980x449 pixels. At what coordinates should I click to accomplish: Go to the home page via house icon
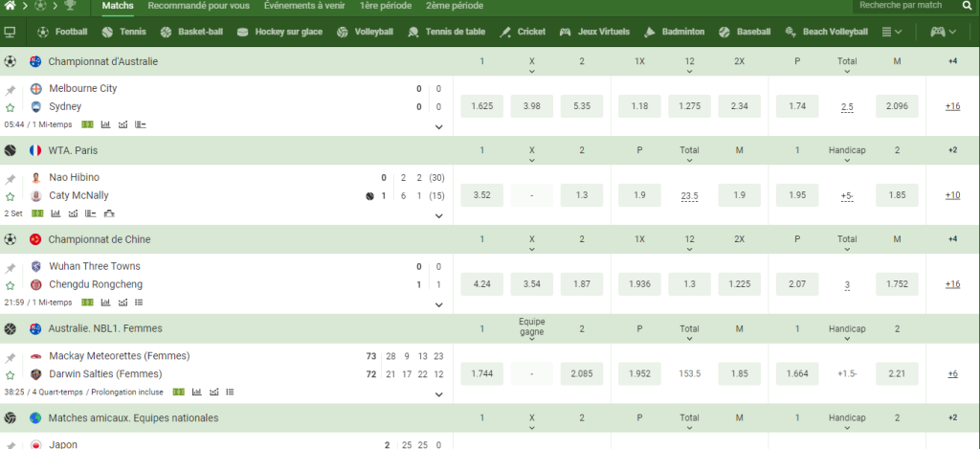(x=10, y=6)
